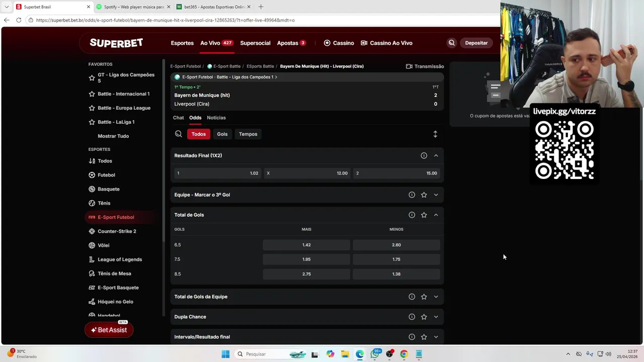644x362 pixels.
Task: Click the Depositar button
Action: (x=476, y=43)
